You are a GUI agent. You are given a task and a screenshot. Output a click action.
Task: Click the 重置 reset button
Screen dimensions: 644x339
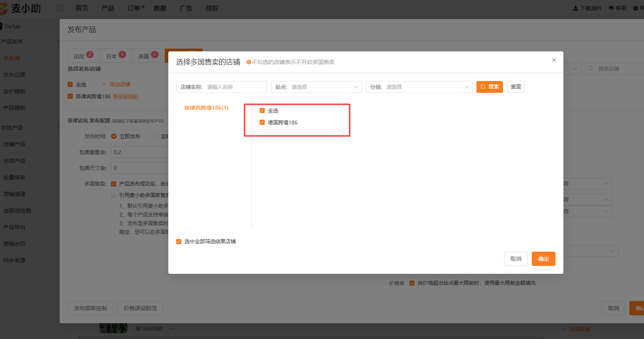click(516, 87)
